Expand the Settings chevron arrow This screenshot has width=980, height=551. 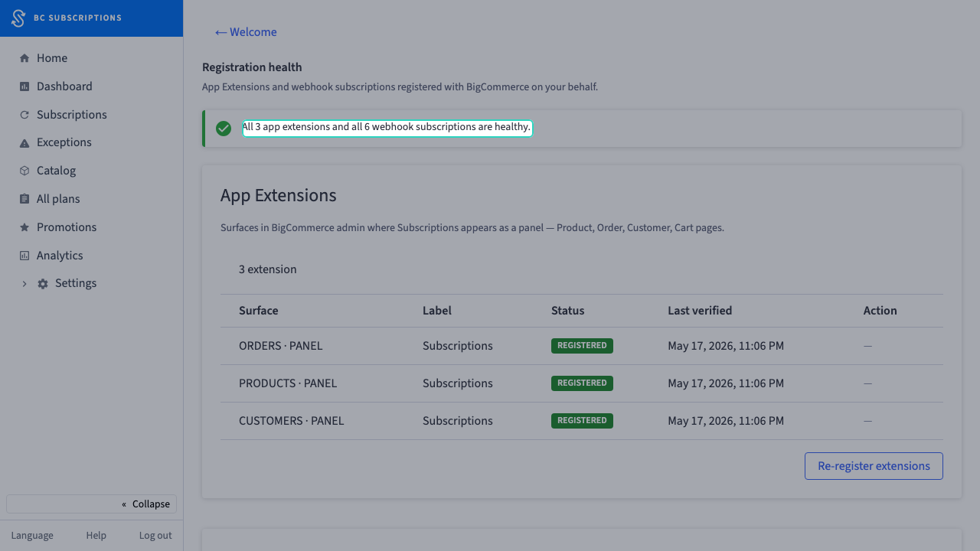(24, 284)
